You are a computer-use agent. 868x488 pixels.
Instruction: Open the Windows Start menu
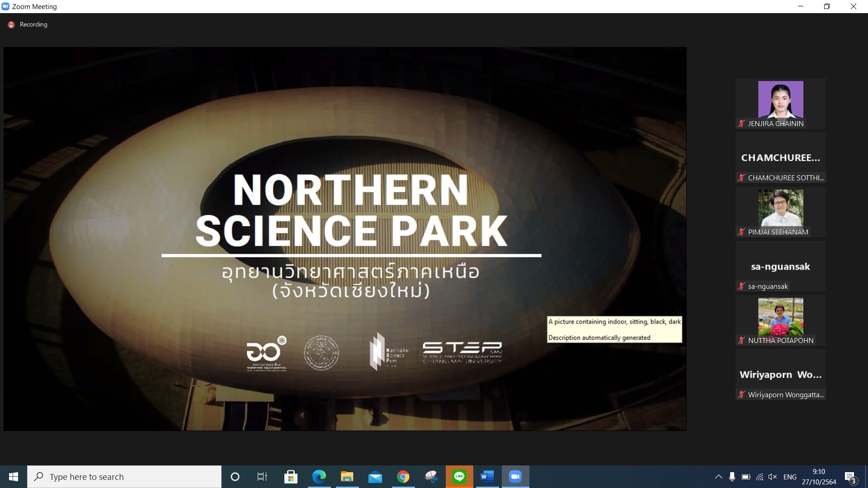click(14, 477)
